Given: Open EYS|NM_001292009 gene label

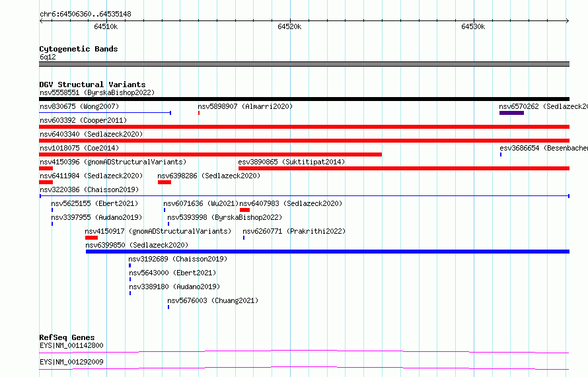Looking at the screenshot, I should [71, 362].
